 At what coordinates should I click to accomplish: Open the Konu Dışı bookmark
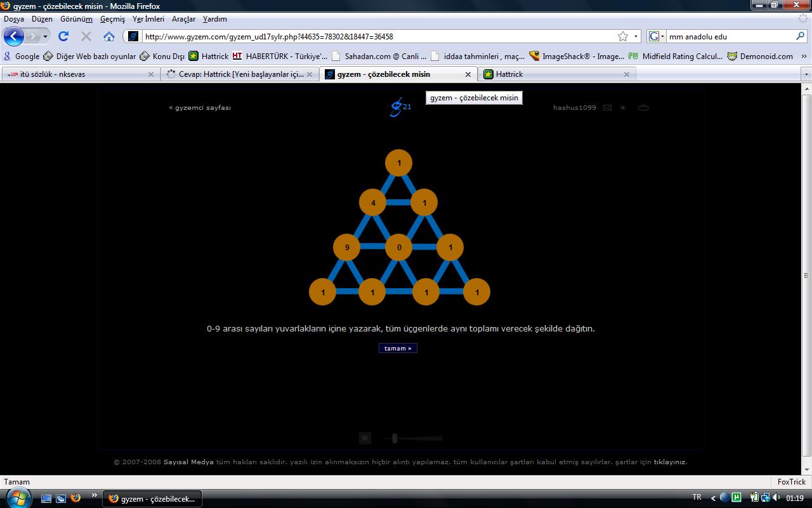coord(162,56)
